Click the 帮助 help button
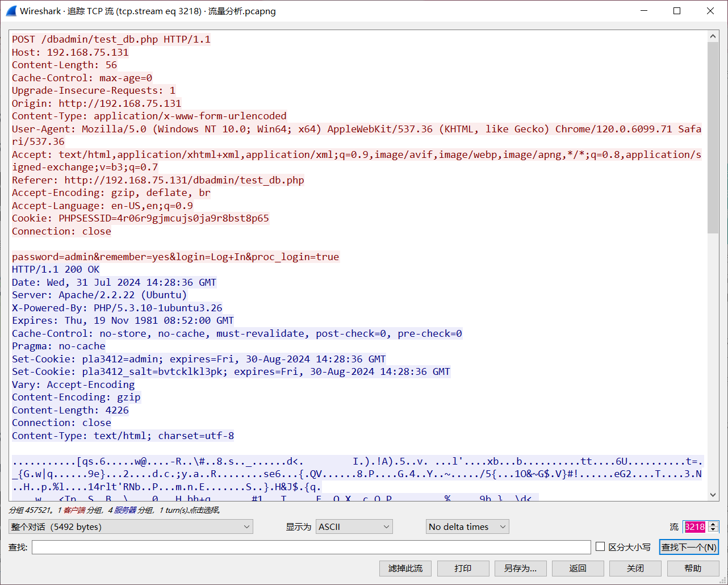 coord(693,568)
